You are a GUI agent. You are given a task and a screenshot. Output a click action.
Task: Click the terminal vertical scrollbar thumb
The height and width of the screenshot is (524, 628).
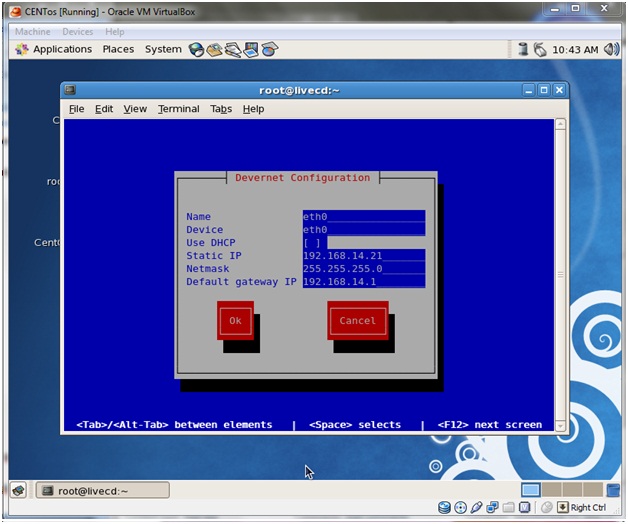pyautogui.click(x=560, y=275)
